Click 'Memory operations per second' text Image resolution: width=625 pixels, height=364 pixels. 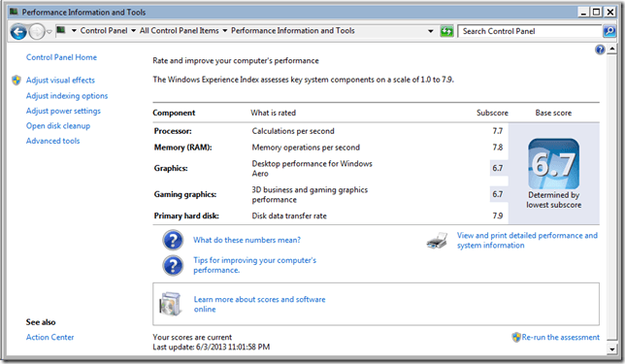[x=306, y=148]
